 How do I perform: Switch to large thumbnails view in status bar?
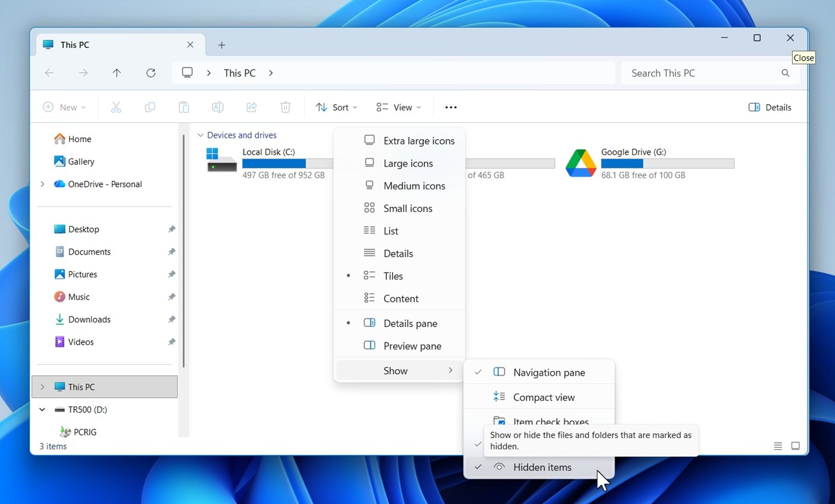tap(795, 446)
